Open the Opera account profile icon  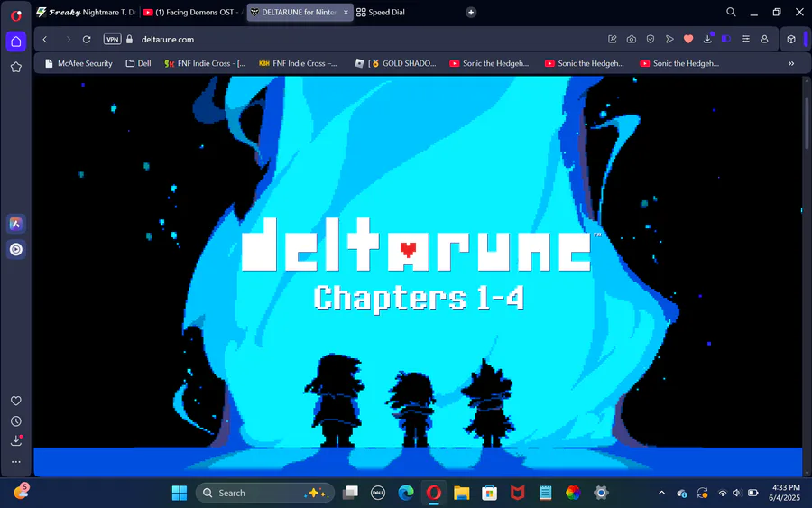tap(764, 40)
